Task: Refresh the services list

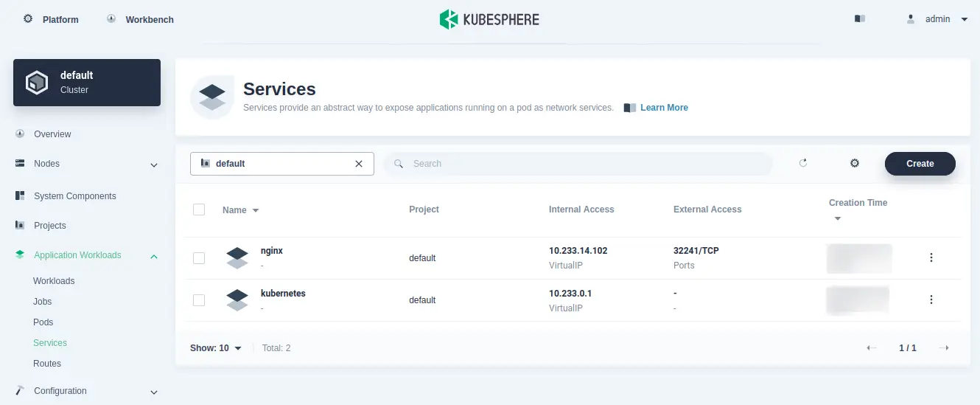Action: tap(803, 163)
